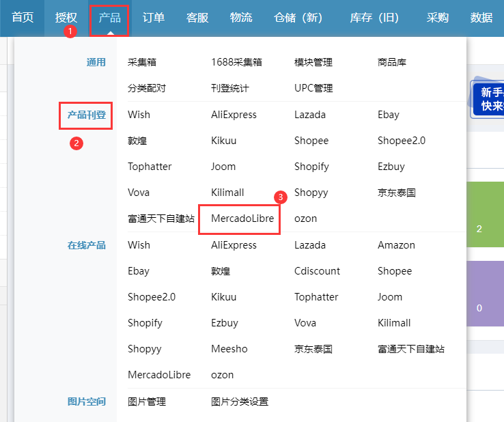Choose AliExpress under 产品刊登
The width and height of the screenshot is (504, 422).
pyautogui.click(x=234, y=115)
